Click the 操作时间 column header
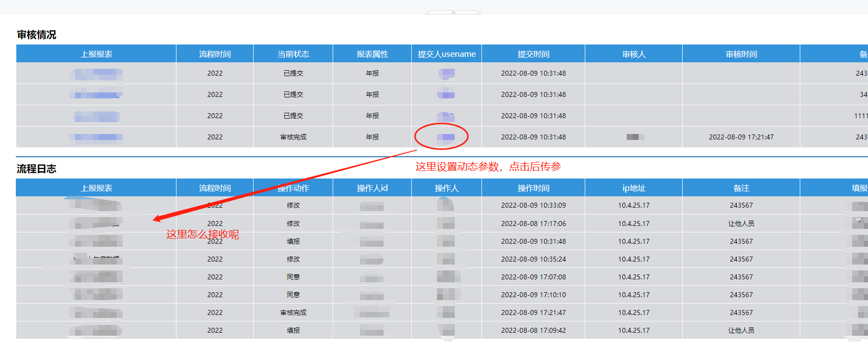The height and width of the screenshot is (358, 868). 533,188
